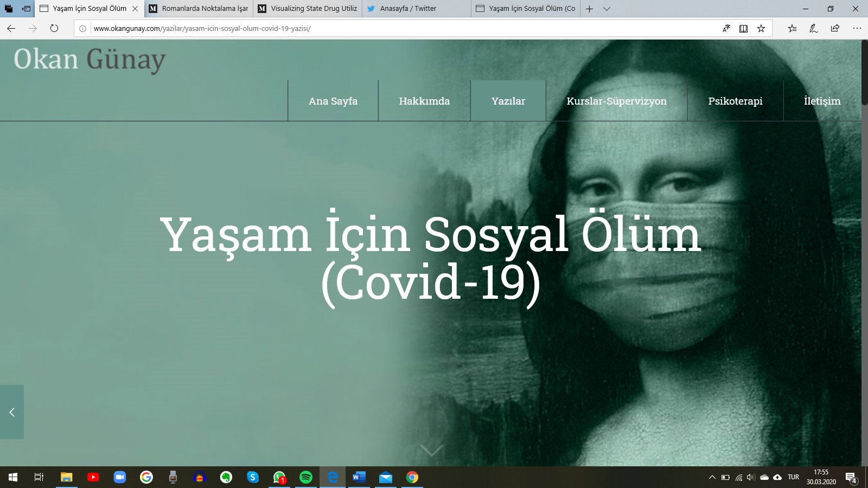
Task: Show the tab previews chevron
Action: point(607,9)
